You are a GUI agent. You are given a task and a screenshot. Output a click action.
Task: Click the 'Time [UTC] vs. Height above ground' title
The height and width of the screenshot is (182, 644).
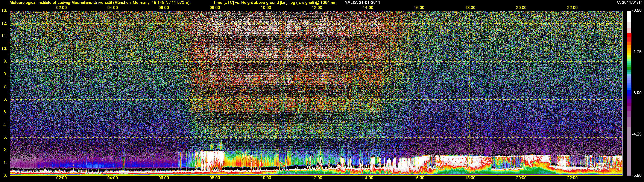275,3
